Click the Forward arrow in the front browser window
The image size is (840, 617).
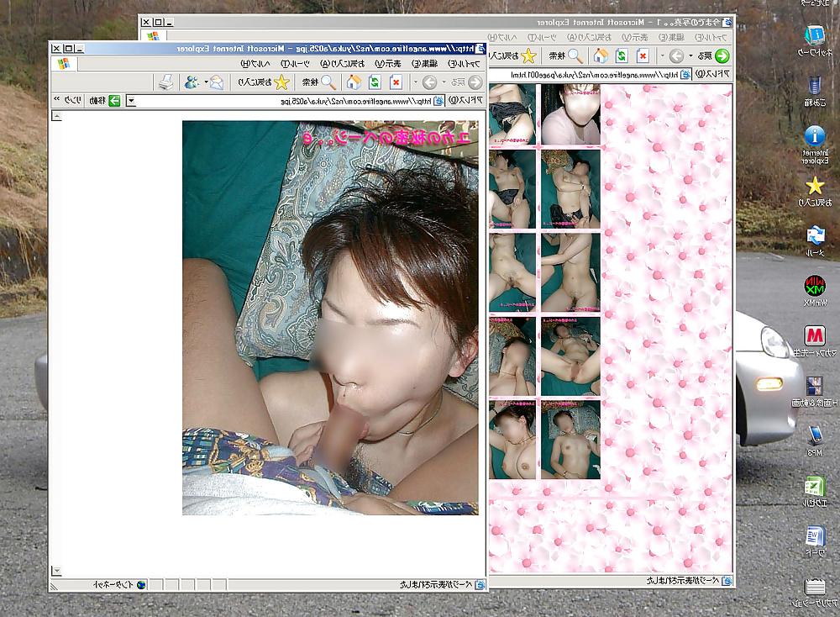(429, 82)
